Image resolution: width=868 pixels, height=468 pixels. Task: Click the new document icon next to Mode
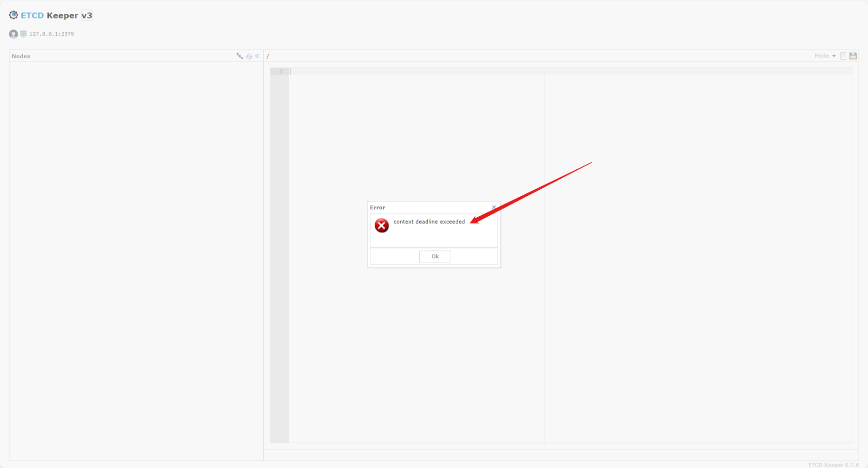(x=843, y=56)
